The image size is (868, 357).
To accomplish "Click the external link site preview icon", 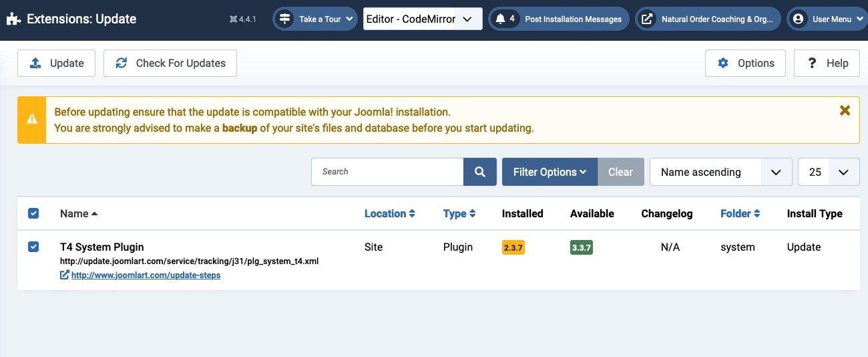I will (646, 19).
